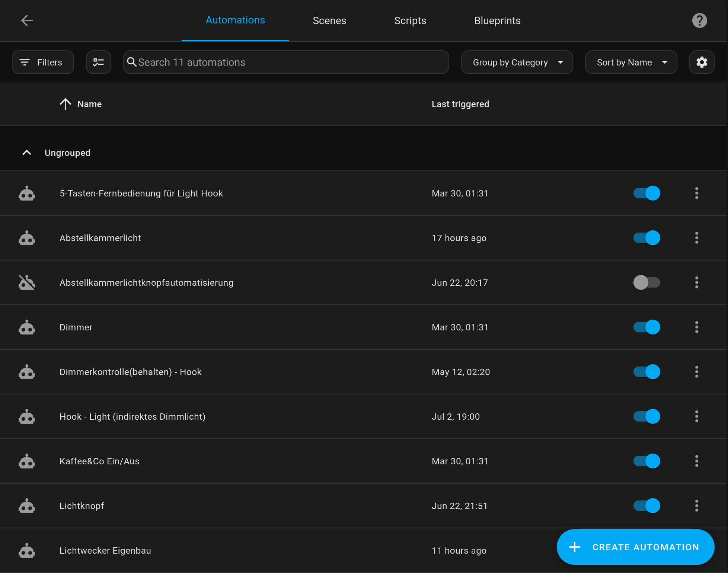Open three-dot menu for Hook - Light row
Screen dimensions: 728x573
697,416
